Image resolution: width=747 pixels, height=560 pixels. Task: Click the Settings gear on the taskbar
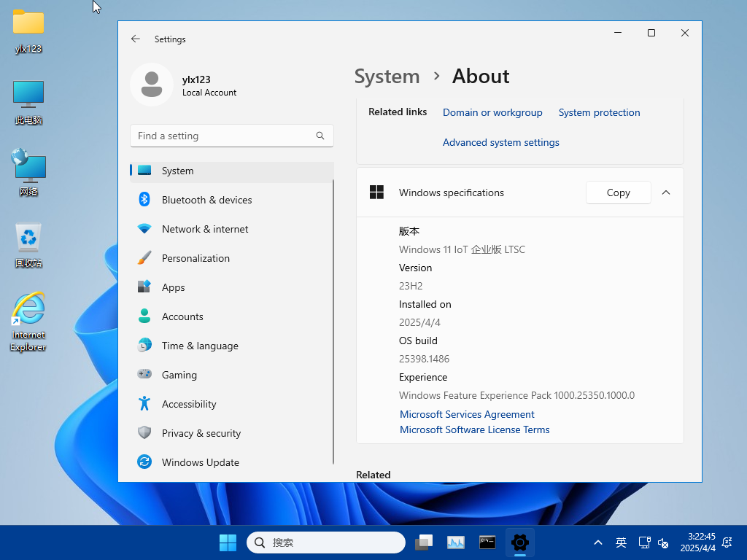[519, 542]
